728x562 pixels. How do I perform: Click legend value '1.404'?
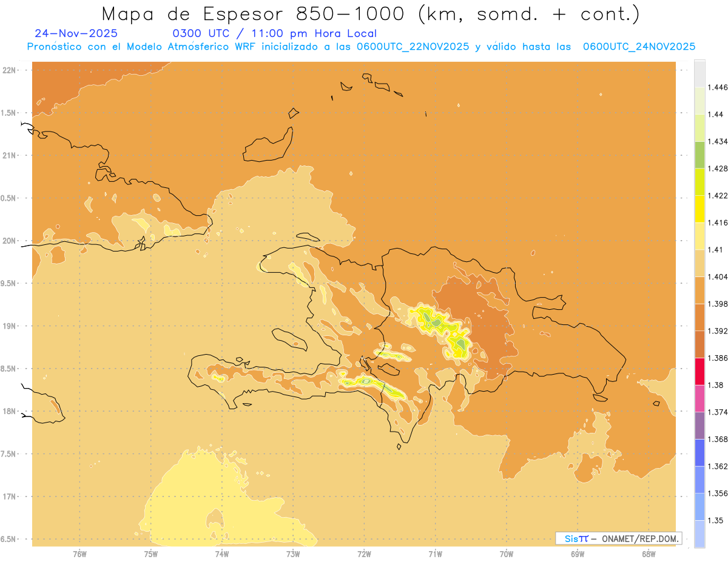point(718,276)
